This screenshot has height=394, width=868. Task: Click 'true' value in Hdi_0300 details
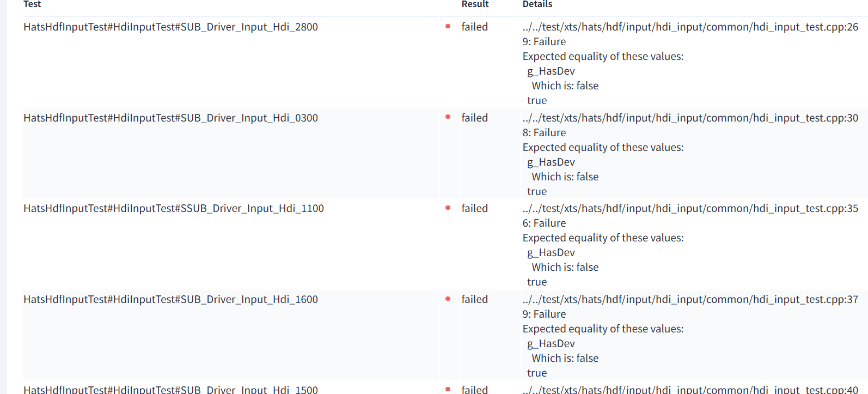coord(537,191)
